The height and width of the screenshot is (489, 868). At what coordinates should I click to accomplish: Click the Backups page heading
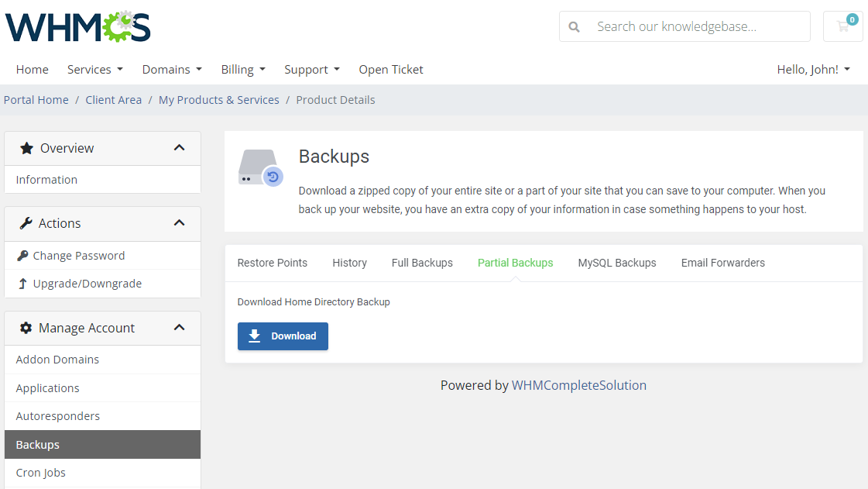pyautogui.click(x=334, y=157)
